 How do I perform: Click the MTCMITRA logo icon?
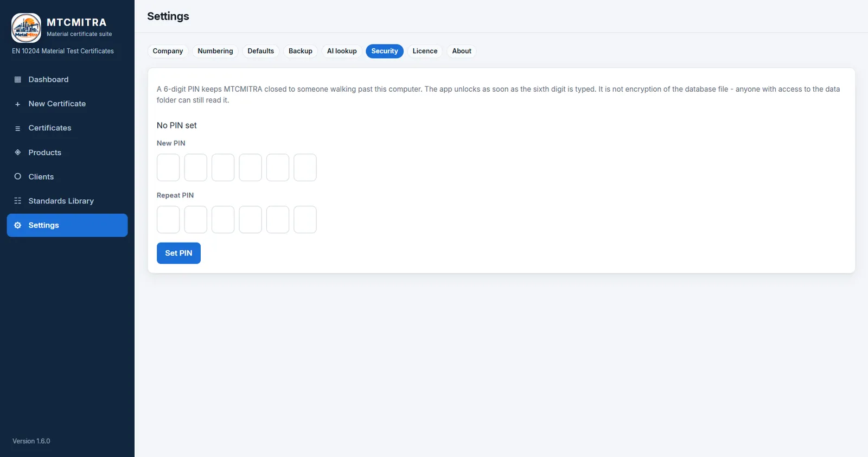(26, 28)
